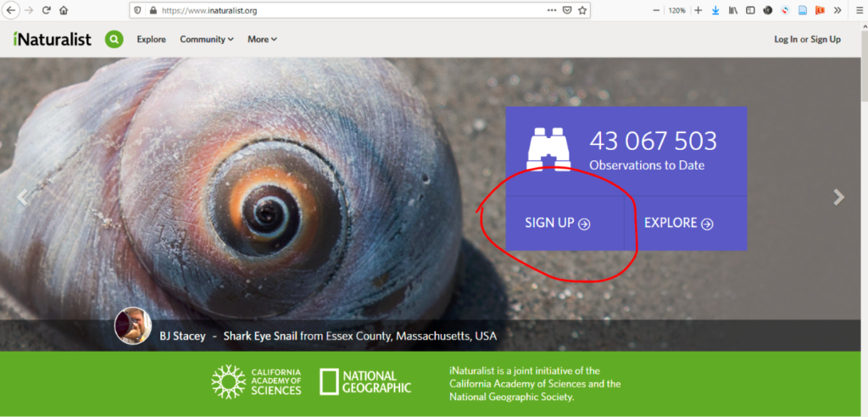Viewport: 868px width, 417px height.
Task: Toggle the Firefox sidebar view
Action: (750, 10)
